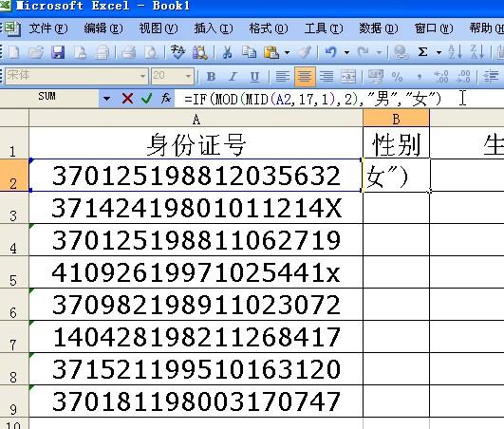Click cell with 140428198211268417

[196, 337]
